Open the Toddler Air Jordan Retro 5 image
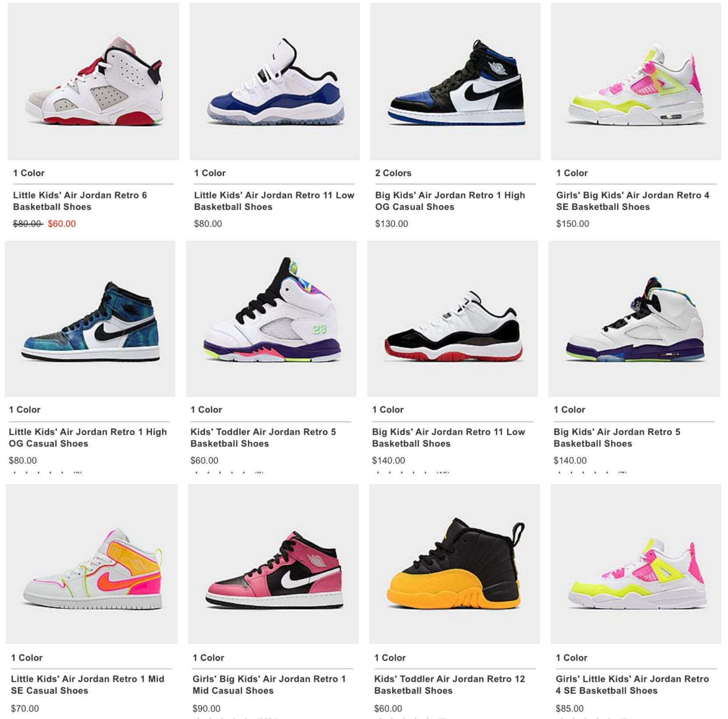728x719 pixels. [271, 319]
